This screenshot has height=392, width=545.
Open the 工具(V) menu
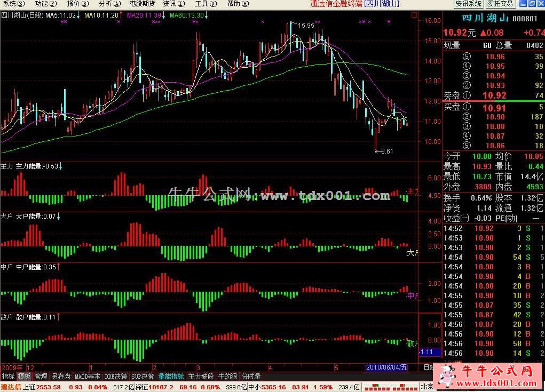tap(206, 4)
